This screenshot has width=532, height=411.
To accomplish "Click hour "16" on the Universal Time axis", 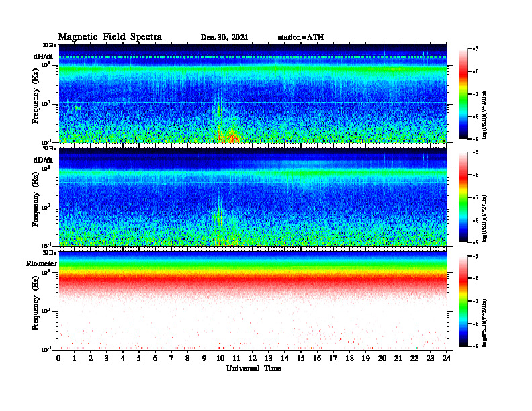I will coord(317,358).
